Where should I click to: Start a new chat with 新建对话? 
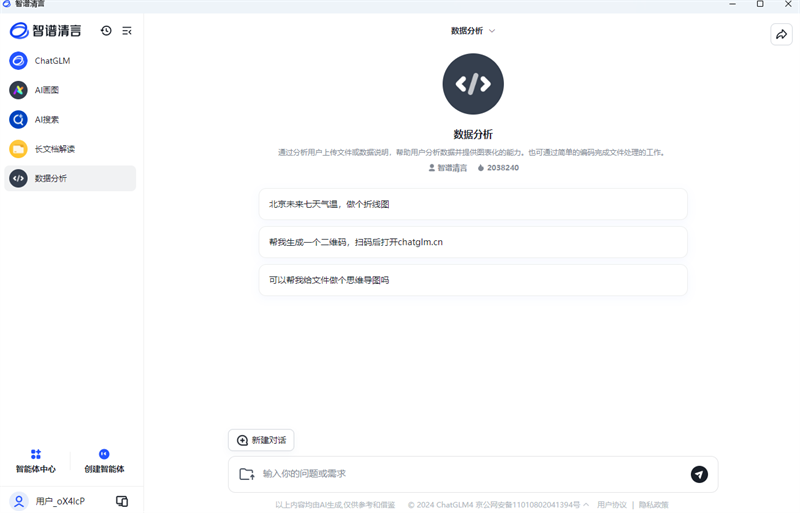[x=261, y=440]
